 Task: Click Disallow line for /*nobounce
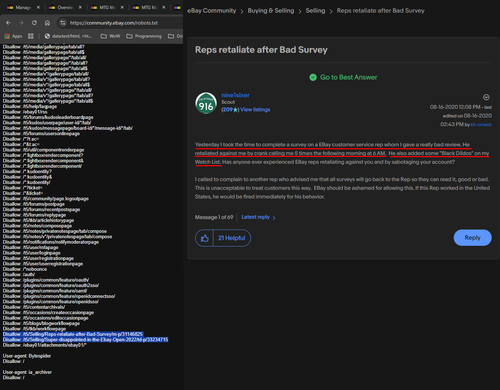click(25, 269)
